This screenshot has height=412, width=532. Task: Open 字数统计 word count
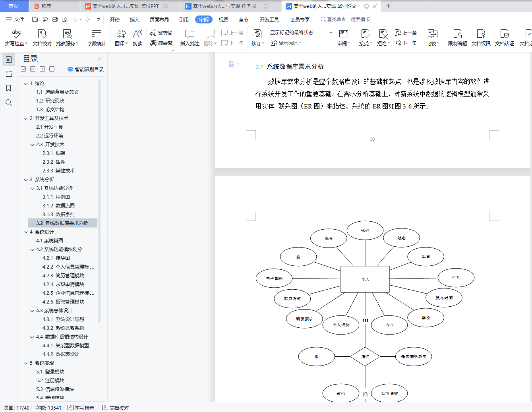[x=97, y=38]
